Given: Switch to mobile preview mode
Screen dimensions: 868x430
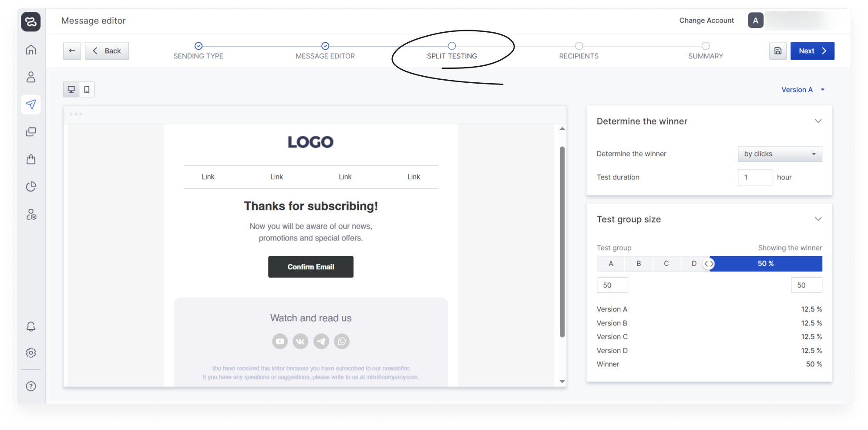Looking at the screenshot, I should [87, 89].
